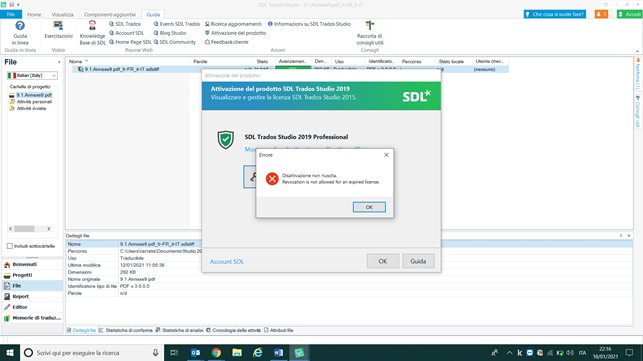Screen dimensions: 643x361
Task: Toggle Includi sottocartelle checkbox
Action: (10, 246)
